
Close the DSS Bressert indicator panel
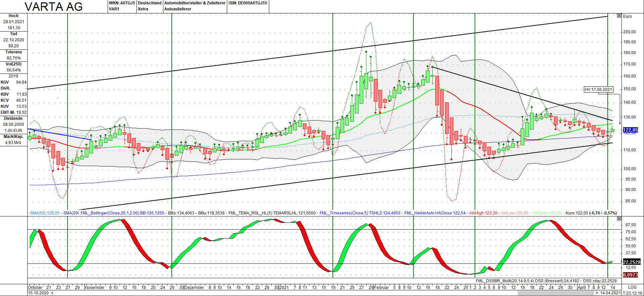pos(619,218)
